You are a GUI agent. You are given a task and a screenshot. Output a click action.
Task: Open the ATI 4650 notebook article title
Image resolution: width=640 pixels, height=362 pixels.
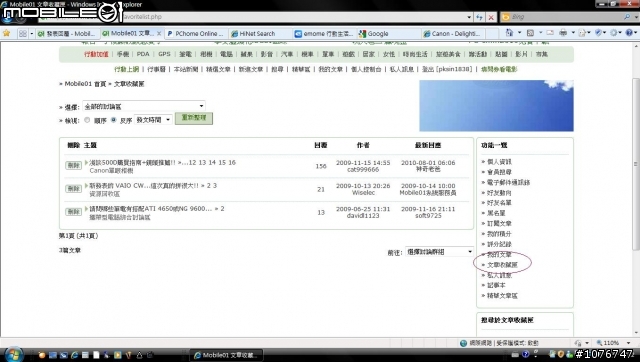(150, 209)
